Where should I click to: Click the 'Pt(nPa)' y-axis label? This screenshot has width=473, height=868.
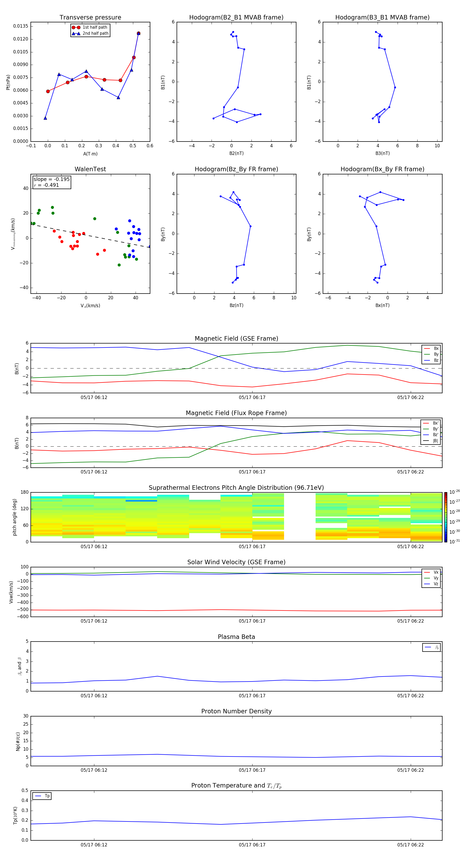tap(8, 82)
